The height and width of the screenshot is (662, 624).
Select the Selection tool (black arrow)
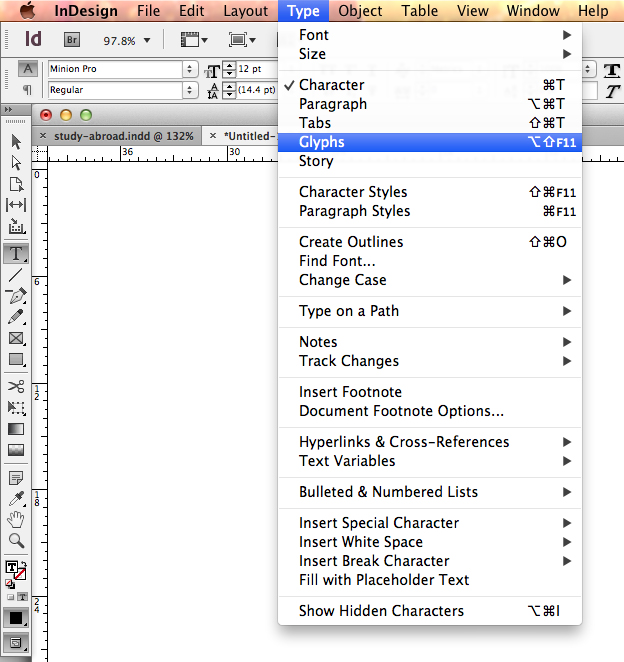click(16, 141)
